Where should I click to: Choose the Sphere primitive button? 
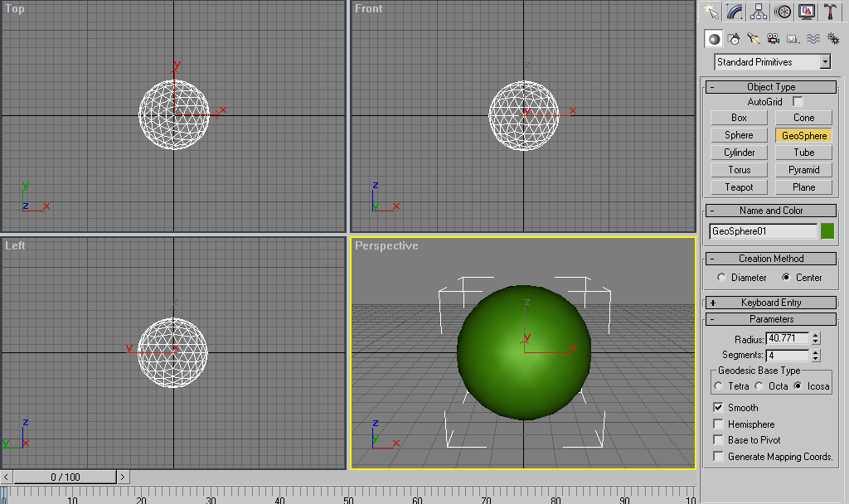click(739, 135)
